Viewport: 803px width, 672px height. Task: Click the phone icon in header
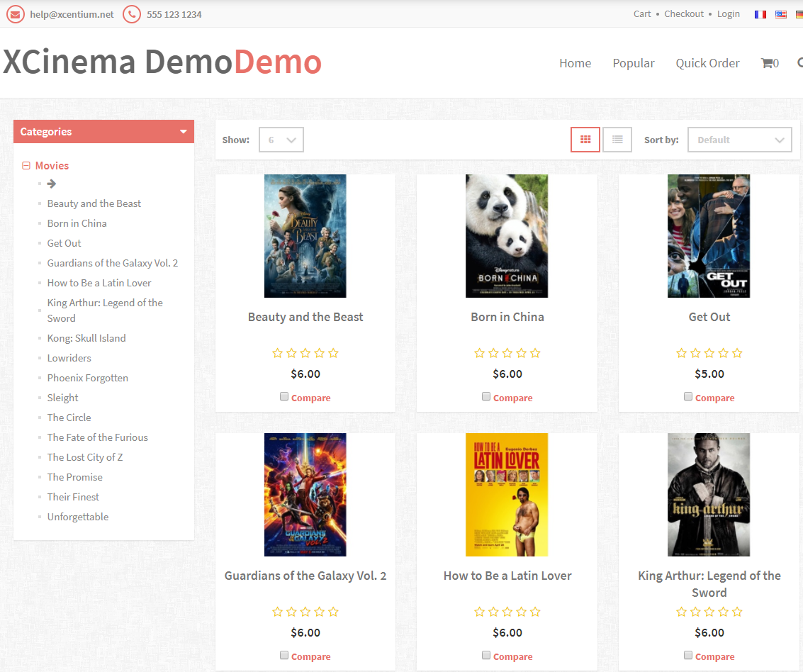(132, 14)
